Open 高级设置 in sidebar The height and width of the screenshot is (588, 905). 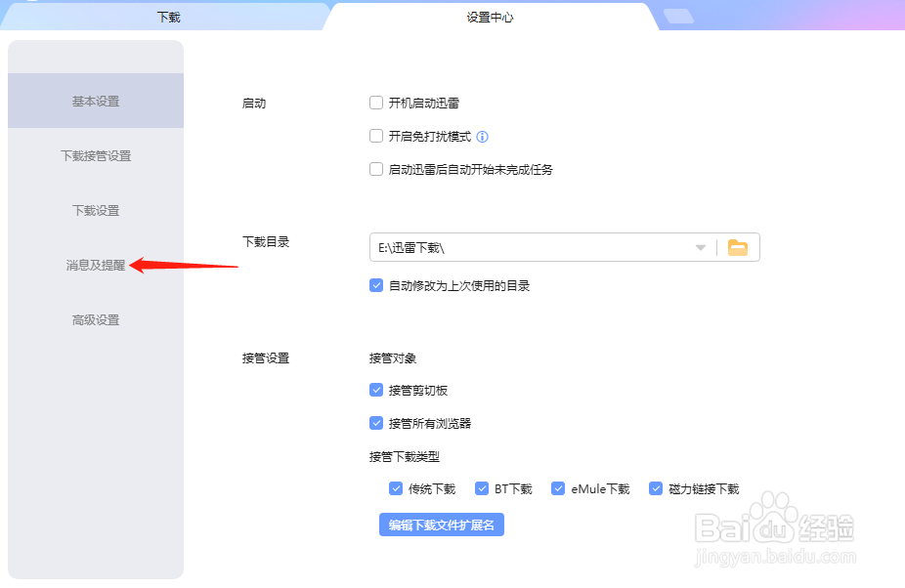pos(96,319)
